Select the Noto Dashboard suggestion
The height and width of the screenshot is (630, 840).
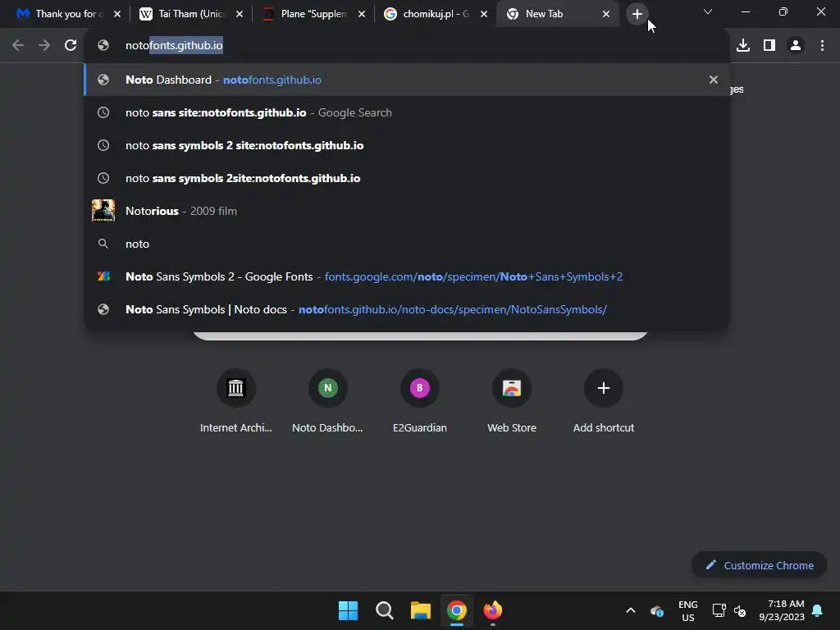(407, 80)
